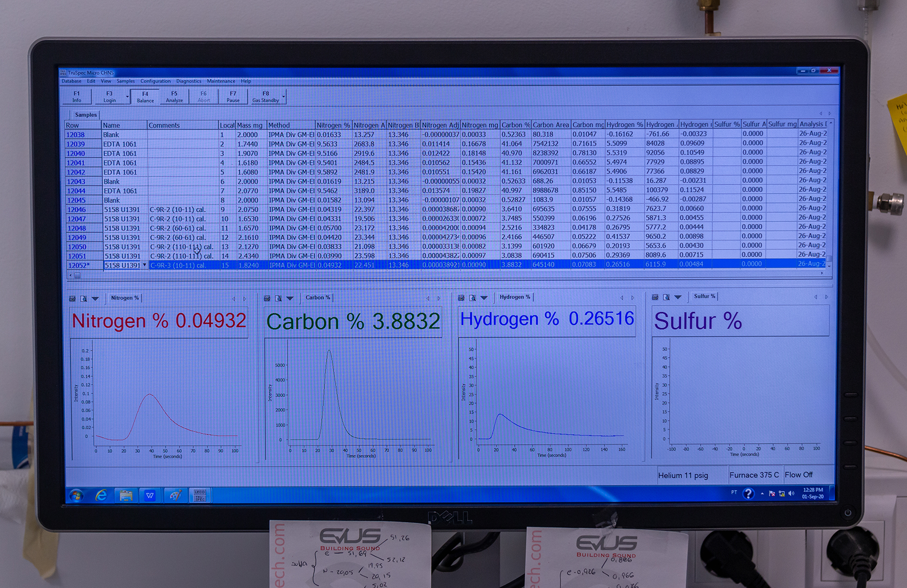907x588 pixels.
Task: Toggle the F4 Balance button
Action: point(145,97)
